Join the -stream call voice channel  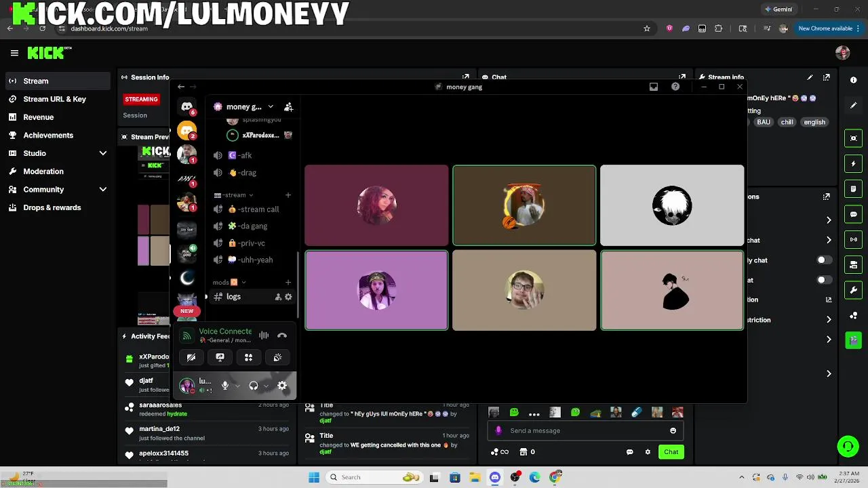point(252,209)
